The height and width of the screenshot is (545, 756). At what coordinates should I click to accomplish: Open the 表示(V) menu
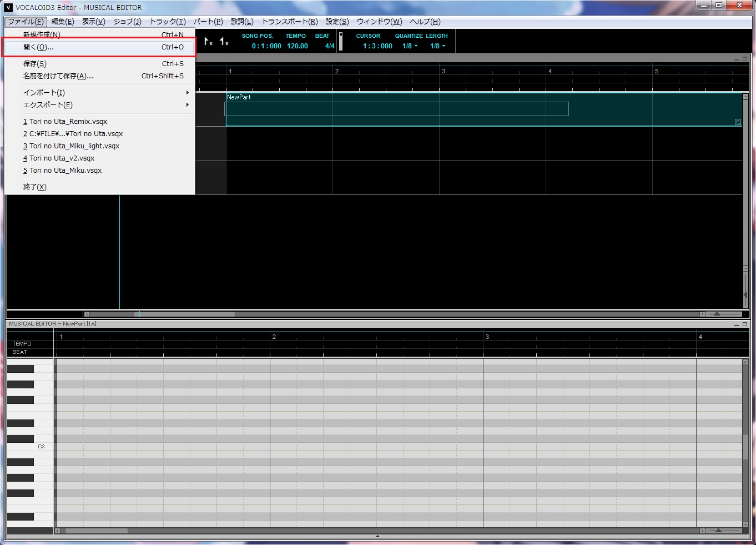[x=93, y=22]
